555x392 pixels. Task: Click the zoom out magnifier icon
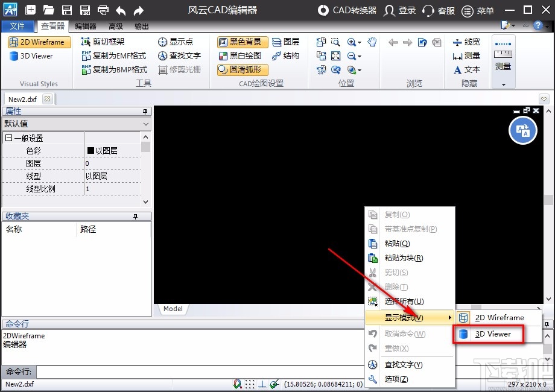tap(352, 56)
